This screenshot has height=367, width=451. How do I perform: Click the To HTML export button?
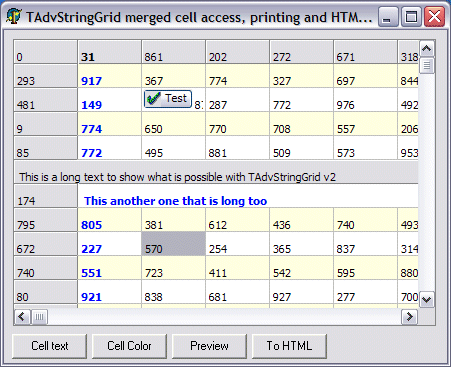coord(289,346)
